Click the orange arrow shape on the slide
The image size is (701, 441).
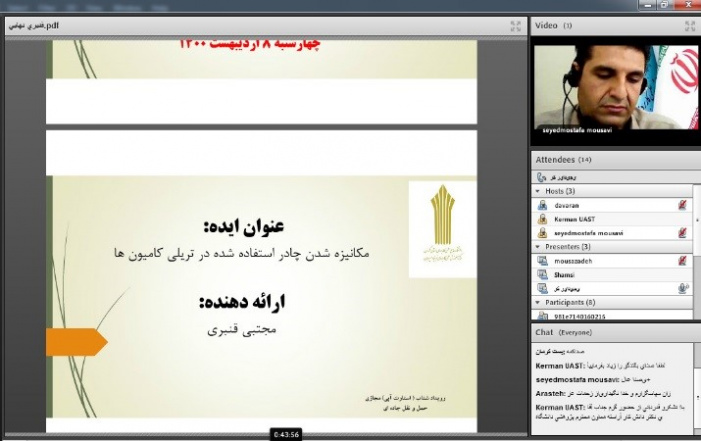pos(76,340)
